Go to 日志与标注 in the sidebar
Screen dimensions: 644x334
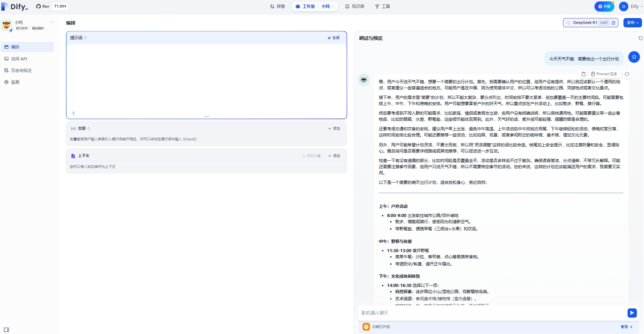[x=21, y=71]
